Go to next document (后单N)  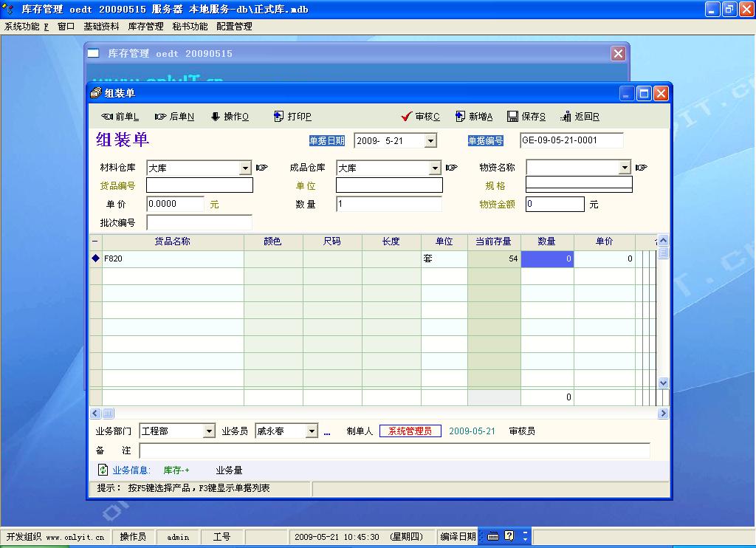tap(174, 117)
